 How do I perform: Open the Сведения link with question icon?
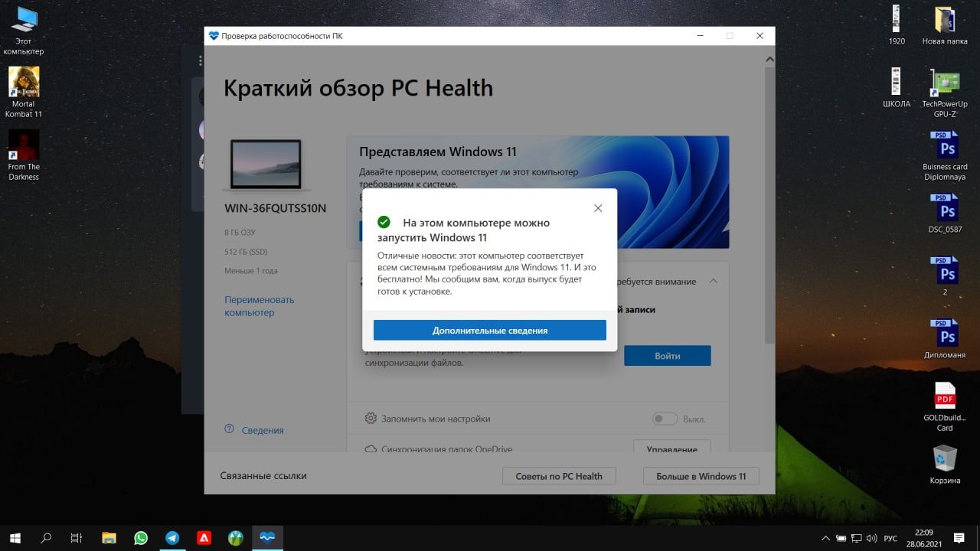254,430
